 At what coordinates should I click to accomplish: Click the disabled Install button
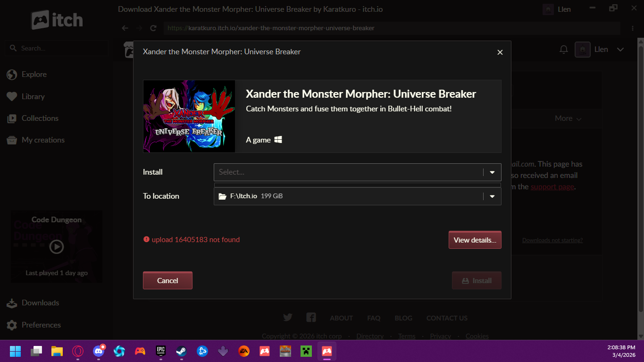(x=477, y=280)
